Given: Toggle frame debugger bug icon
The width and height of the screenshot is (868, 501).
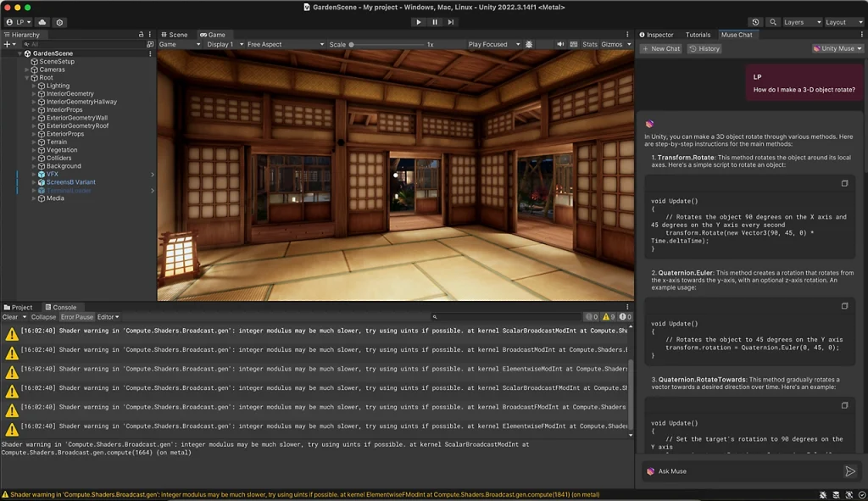Looking at the screenshot, I should [529, 44].
